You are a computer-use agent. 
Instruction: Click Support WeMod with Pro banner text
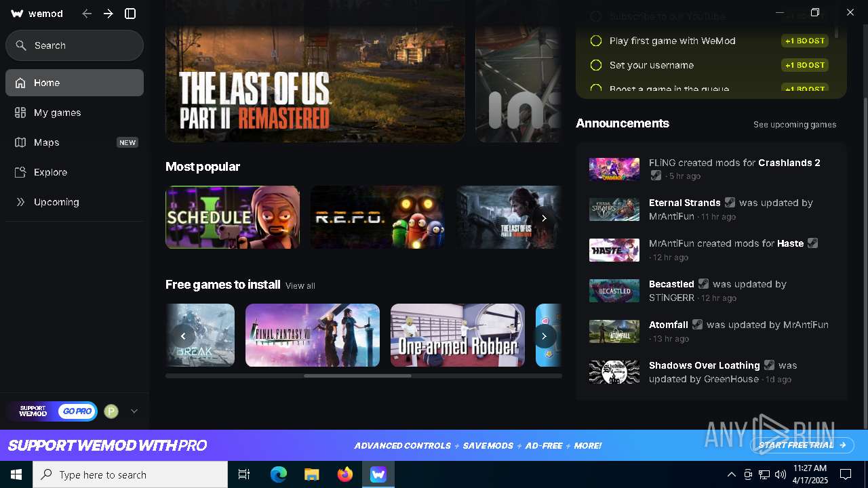point(107,445)
